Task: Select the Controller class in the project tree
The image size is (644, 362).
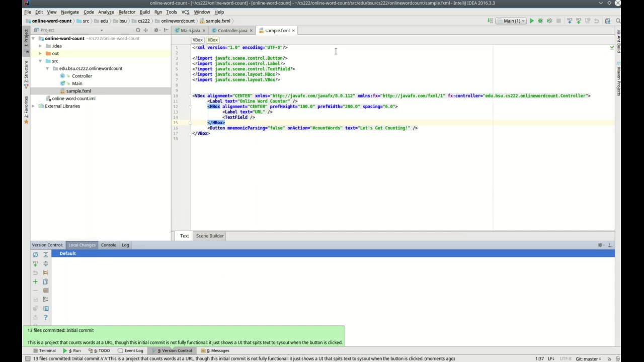Action: click(82, 76)
